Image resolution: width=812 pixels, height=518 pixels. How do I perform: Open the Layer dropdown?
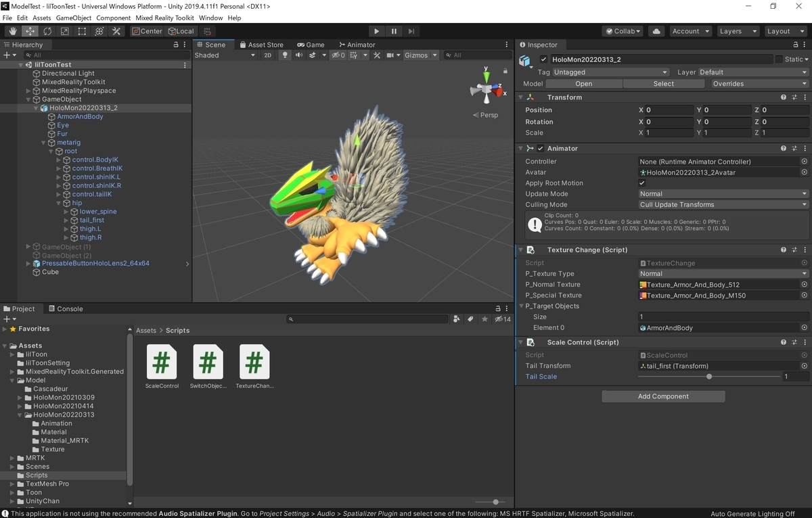coord(753,72)
